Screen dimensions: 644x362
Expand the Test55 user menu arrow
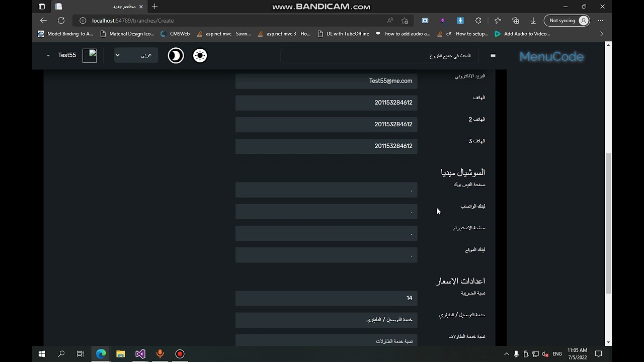pos(48,55)
